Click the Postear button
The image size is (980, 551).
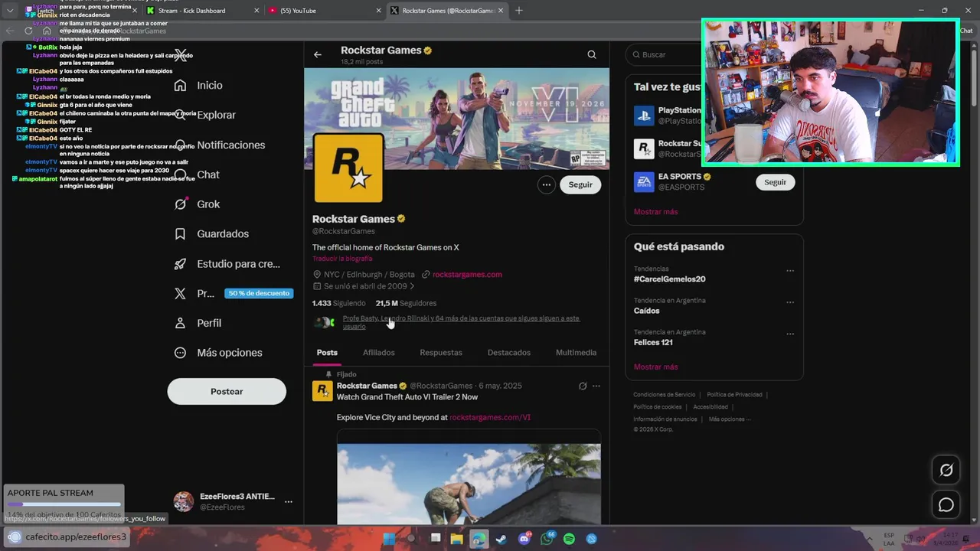[227, 391]
